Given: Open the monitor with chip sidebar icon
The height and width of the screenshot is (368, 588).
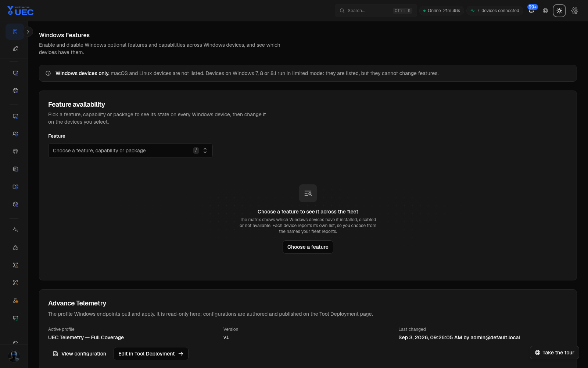Looking at the screenshot, I should coord(15,116).
